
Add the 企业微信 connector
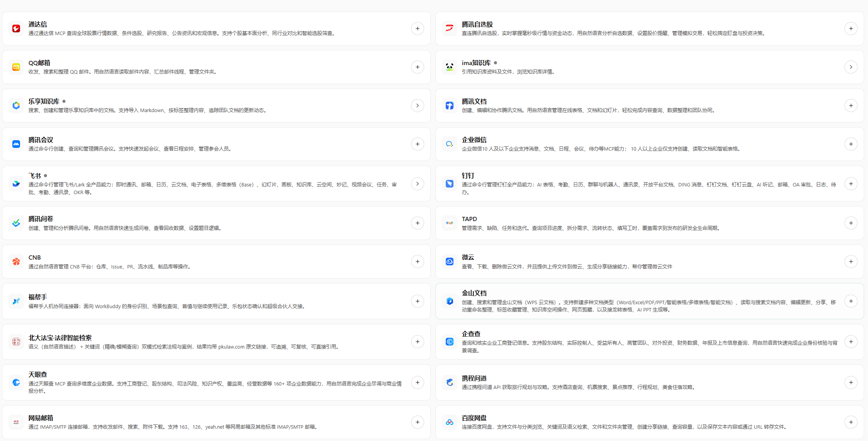851,144
